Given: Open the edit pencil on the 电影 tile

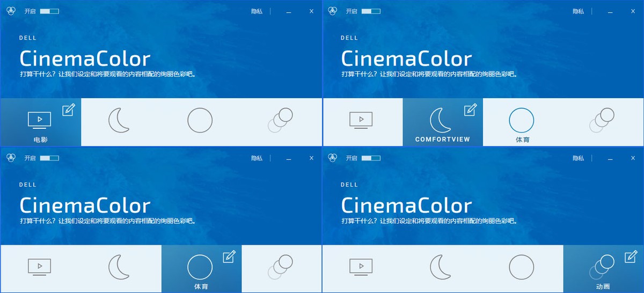Looking at the screenshot, I should [69, 110].
